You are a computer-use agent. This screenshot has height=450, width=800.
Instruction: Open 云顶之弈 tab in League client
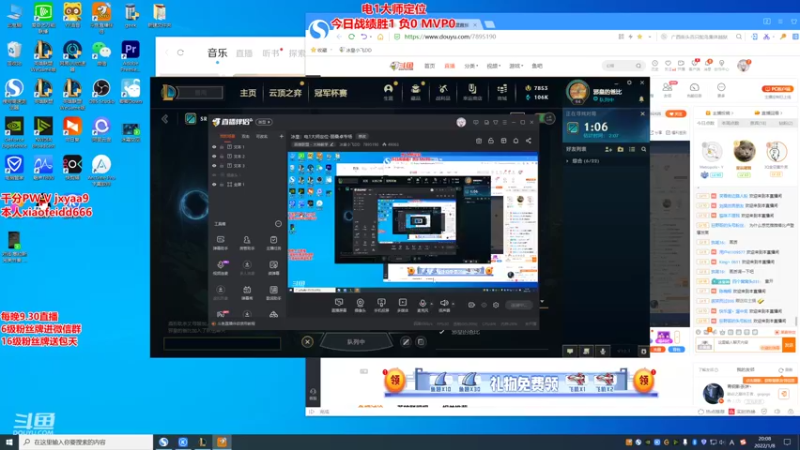[285, 93]
